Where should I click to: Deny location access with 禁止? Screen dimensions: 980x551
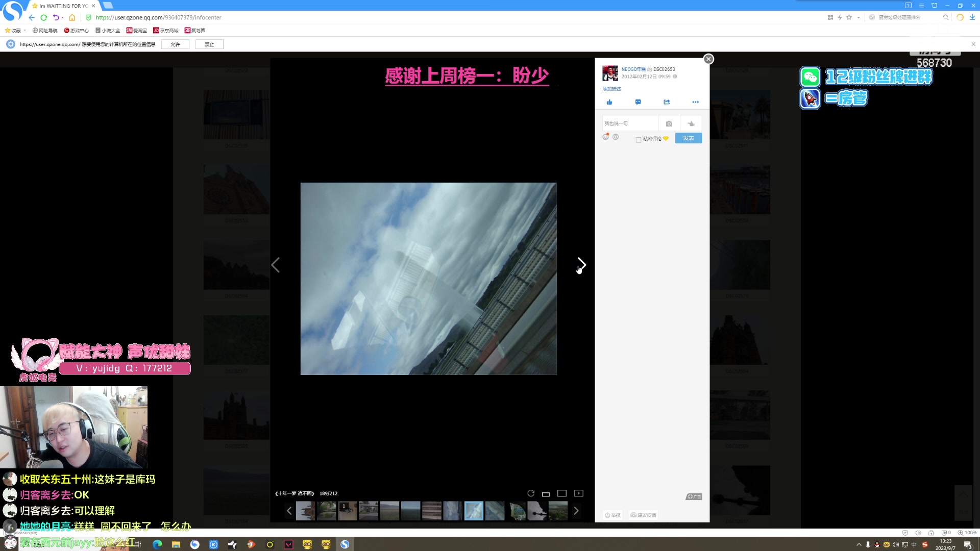tap(209, 44)
